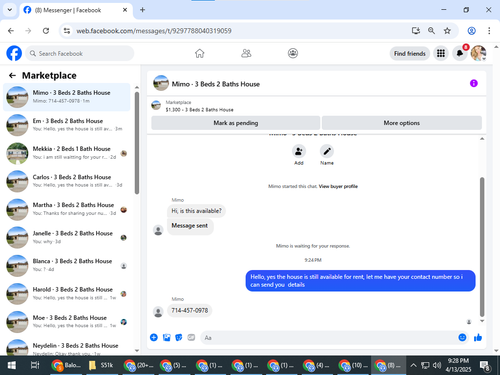
Task: Open the Friends icon in top navigation
Action: [246, 53]
